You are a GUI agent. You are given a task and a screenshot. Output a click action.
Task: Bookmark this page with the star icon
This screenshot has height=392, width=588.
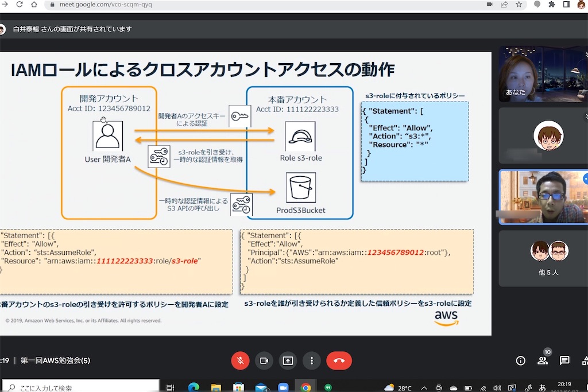[519, 5]
